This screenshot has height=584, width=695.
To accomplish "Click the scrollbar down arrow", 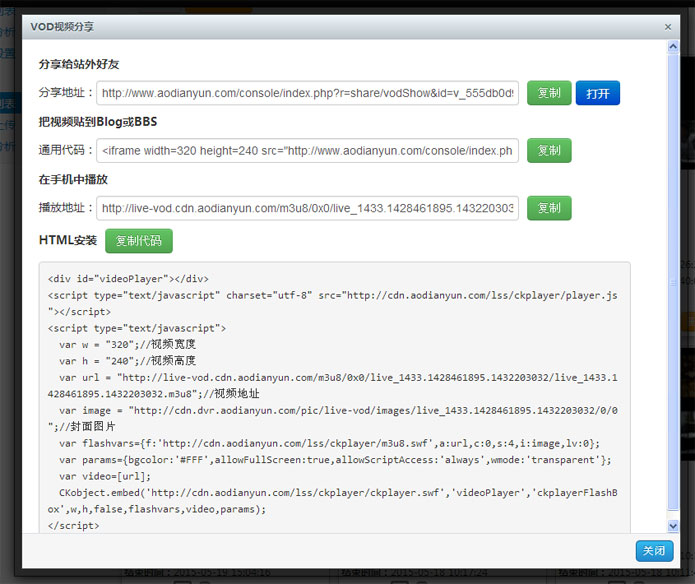I will (x=673, y=526).
